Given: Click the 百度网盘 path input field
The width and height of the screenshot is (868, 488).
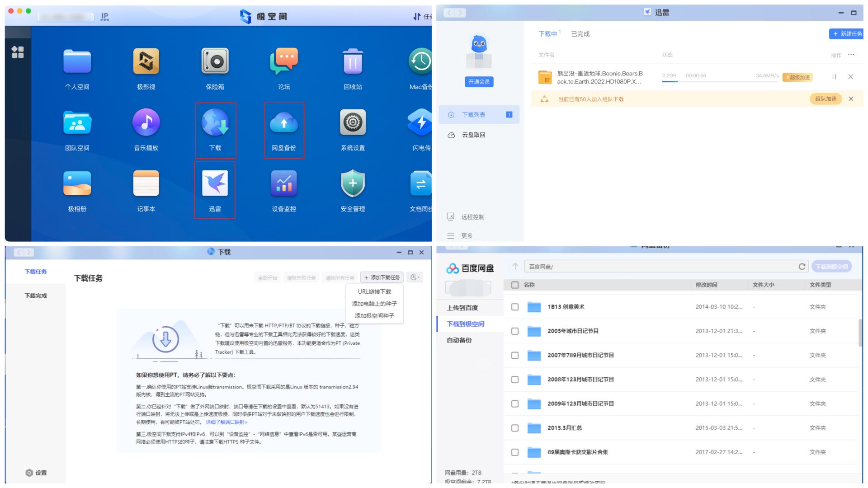Looking at the screenshot, I should coord(656,267).
